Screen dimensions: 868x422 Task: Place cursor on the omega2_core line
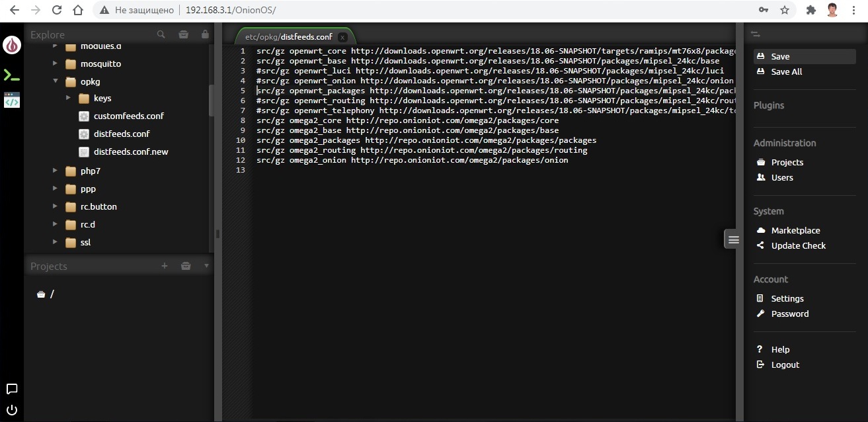tap(407, 120)
